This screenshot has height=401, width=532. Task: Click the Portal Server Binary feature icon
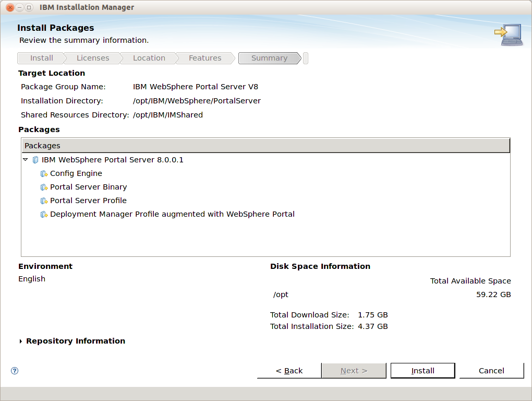click(x=44, y=187)
